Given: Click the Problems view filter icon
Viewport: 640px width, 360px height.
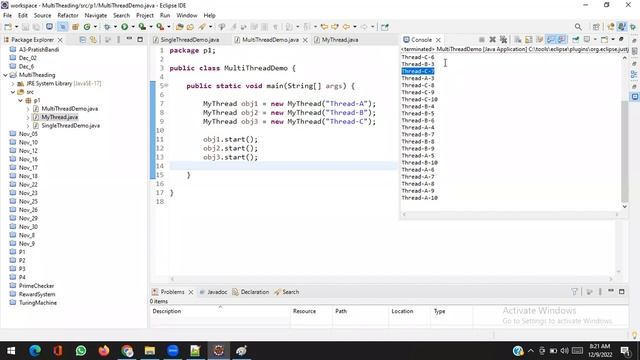Looking at the screenshot, I should [574, 292].
